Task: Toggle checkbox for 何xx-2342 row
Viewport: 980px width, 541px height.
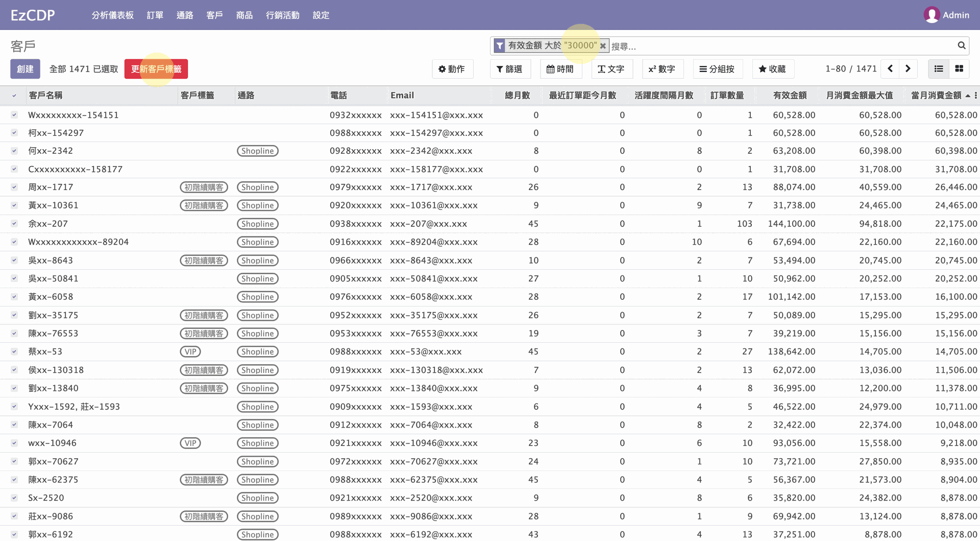Action: [14, 151]
